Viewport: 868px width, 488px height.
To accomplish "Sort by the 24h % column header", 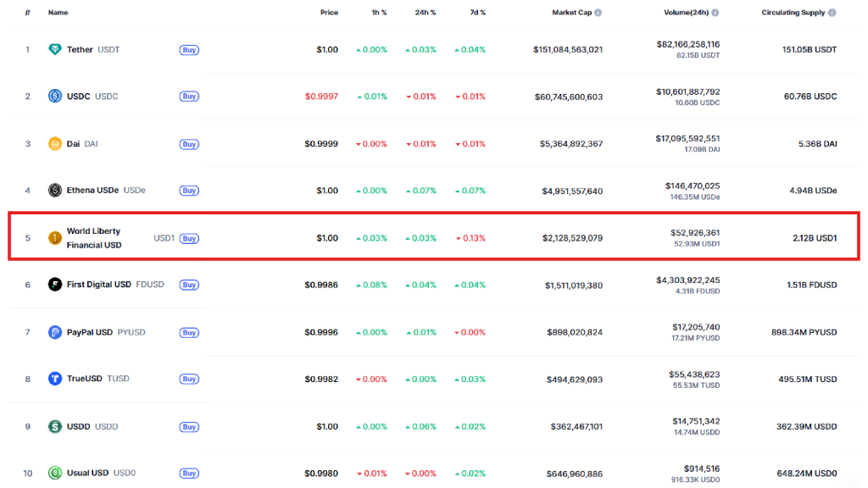I will click(x=426, y=12).
